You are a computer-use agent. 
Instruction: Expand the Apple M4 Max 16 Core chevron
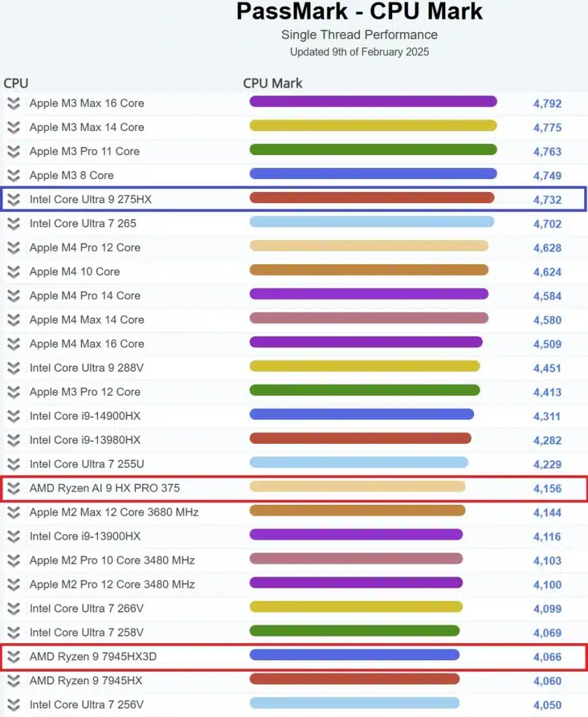pos(14,344)
